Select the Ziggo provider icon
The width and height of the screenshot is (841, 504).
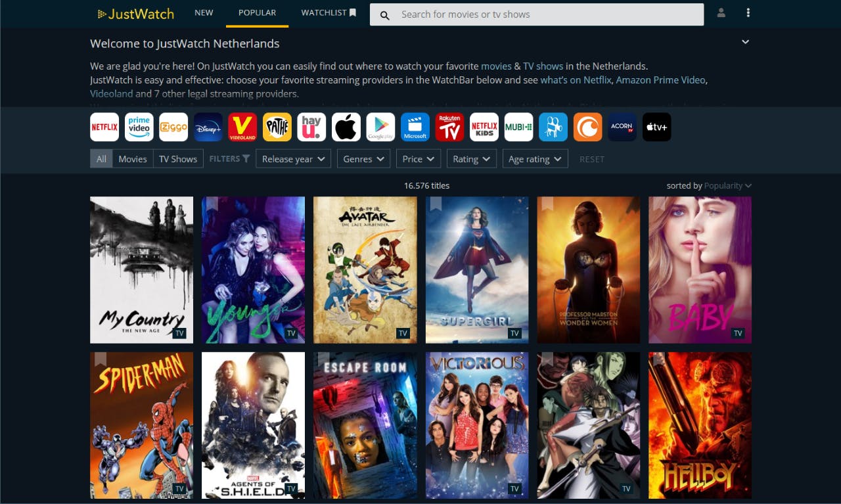pos(173,127)
